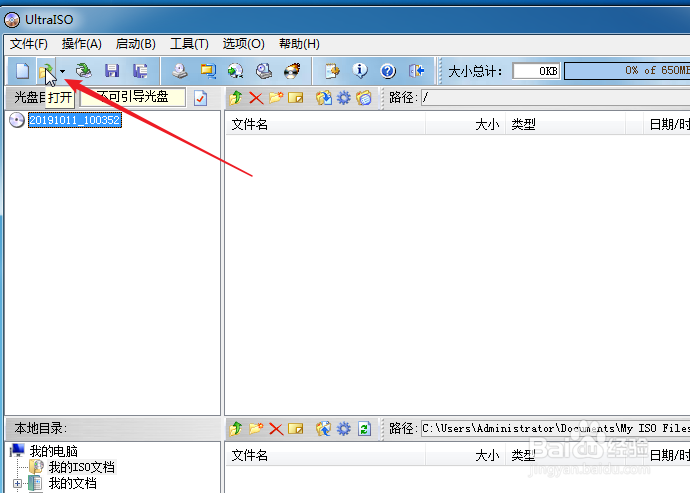Click the 不可引导光盘 boot status field
Viewport: 690px width, 493px height.
point(132,97)
